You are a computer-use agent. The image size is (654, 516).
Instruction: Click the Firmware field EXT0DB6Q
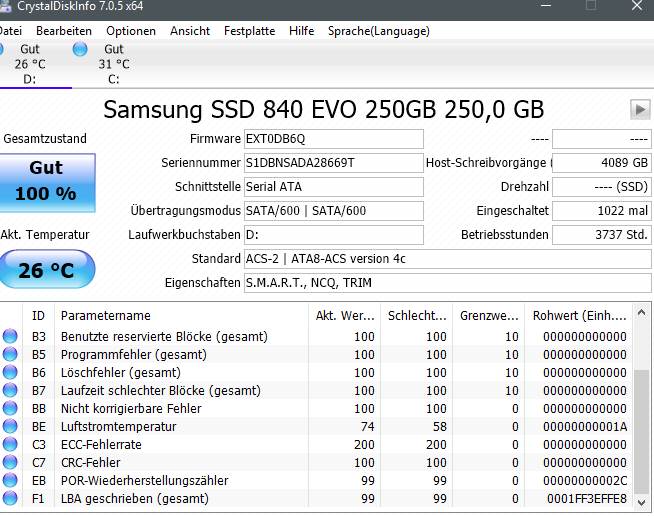(x=334, y=138)
